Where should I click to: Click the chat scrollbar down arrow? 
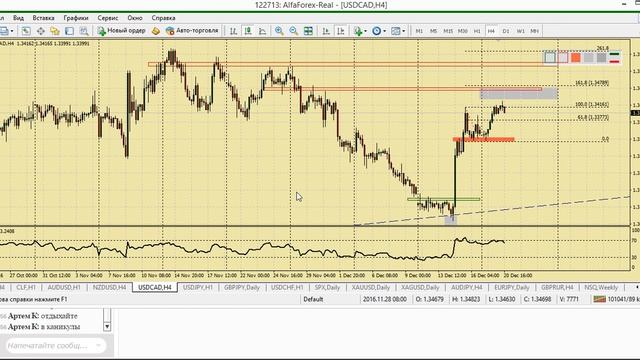[107, 327]
